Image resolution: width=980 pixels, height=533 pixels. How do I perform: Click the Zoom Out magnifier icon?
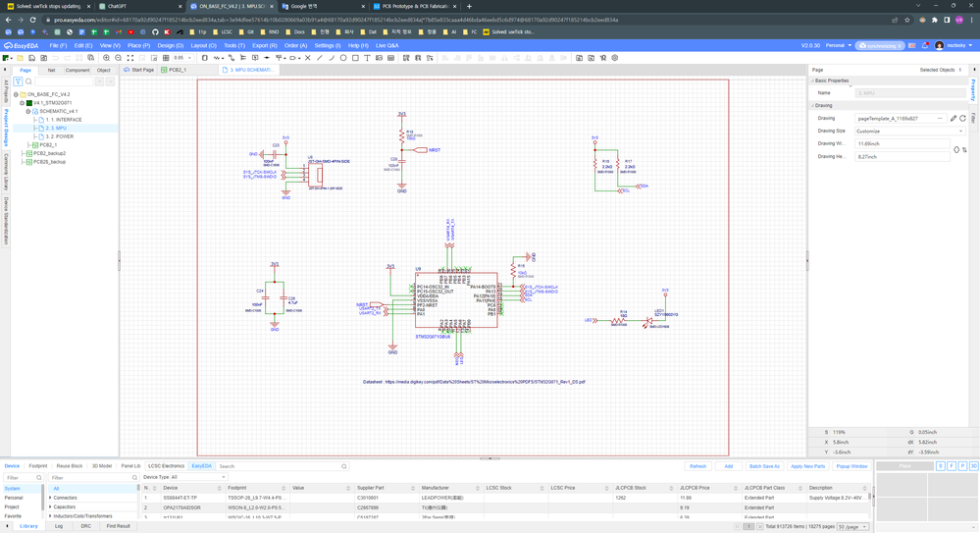point(118,58)
